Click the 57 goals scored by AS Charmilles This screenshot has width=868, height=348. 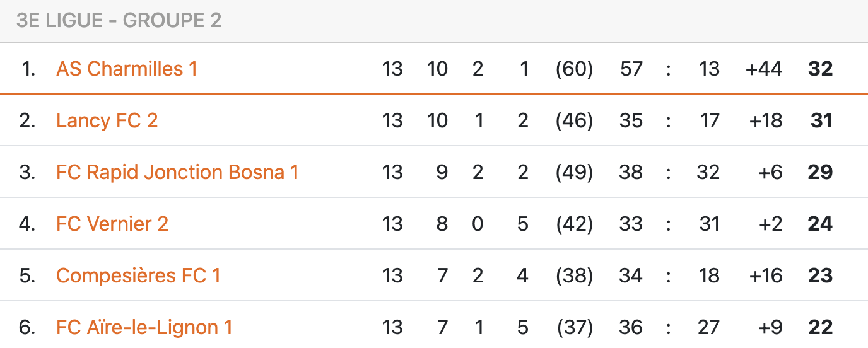tap(631, 69)
